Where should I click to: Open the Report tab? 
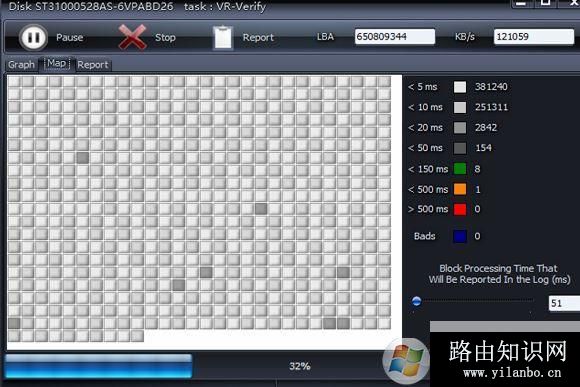click(x=93, y=65)
